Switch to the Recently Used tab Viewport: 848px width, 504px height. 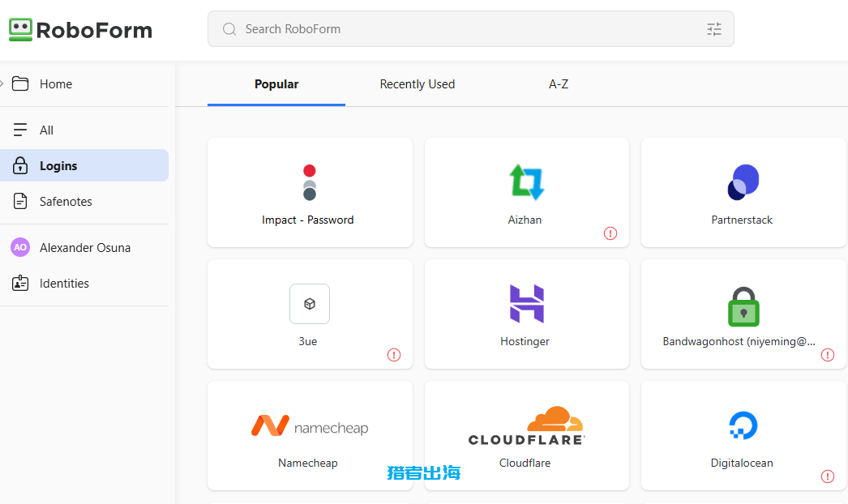click(417, 84)
